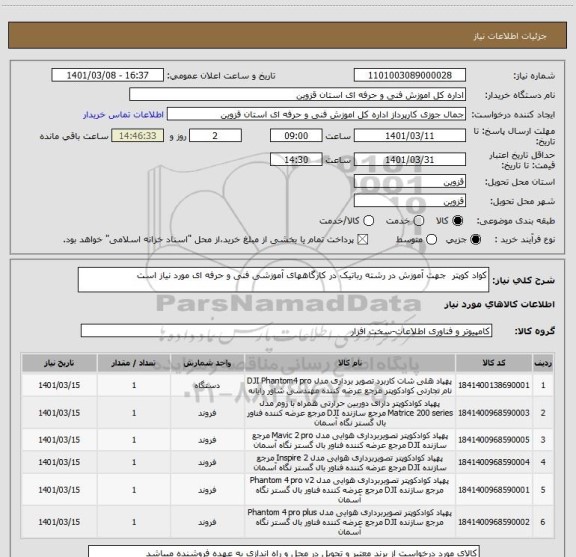The width and height of the screenshot is (576, 557).
Task: Click the goods group field کامپیوتر و فناوری اطلاعات
Action: pos(286,331)
